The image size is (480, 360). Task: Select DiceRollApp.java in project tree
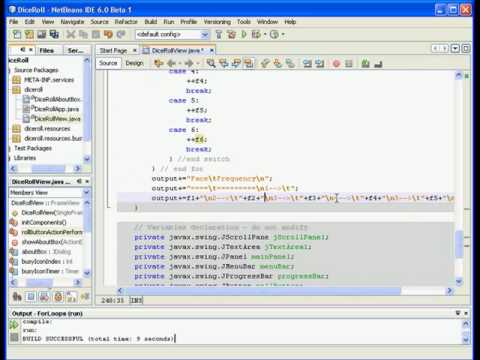(56, 109)
